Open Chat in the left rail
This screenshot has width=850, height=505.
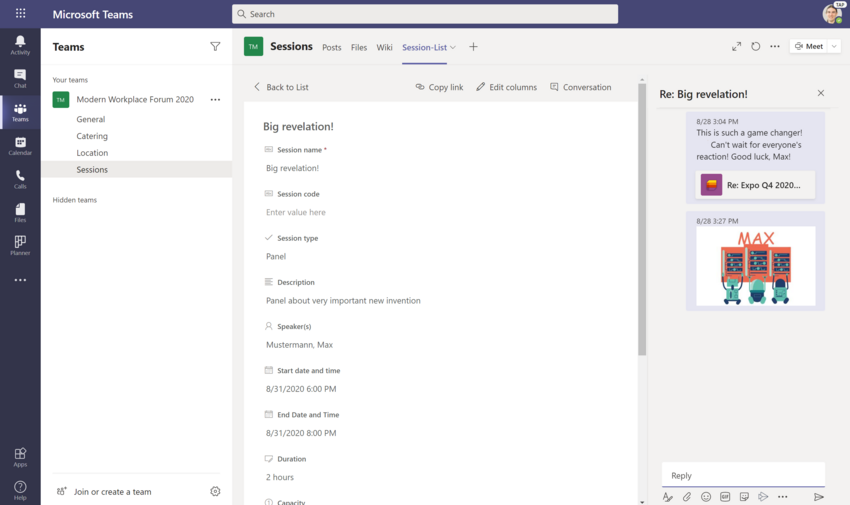click(20, 79)
